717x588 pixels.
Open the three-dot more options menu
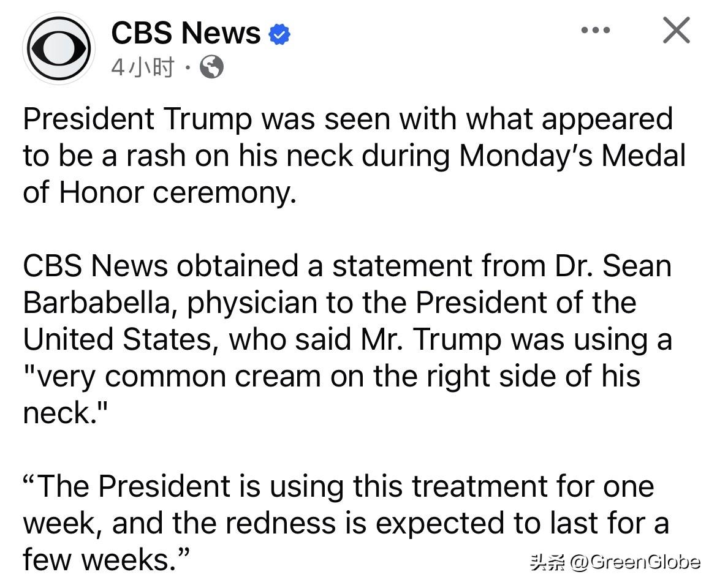click(596, 30)
